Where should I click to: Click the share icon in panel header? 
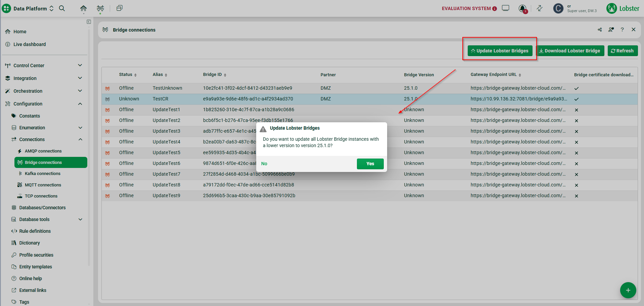600,30
